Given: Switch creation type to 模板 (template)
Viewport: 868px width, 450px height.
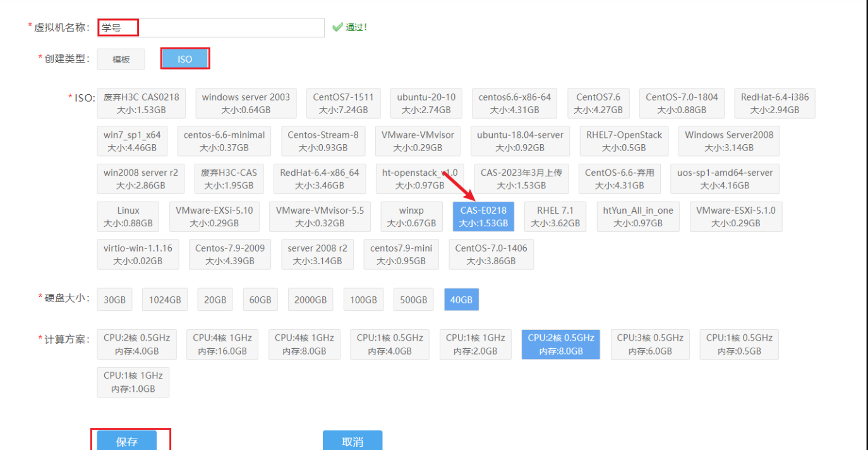Looking at the screenshot, I should 121,59.
